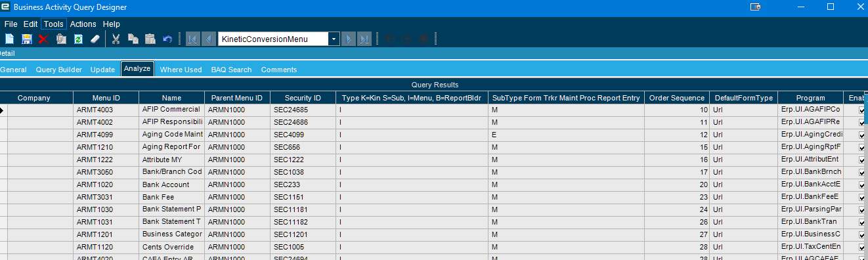Click the Erp.UI.BankTran program cell
Viewport: 868px width, 260px height.
click(810, 223)
